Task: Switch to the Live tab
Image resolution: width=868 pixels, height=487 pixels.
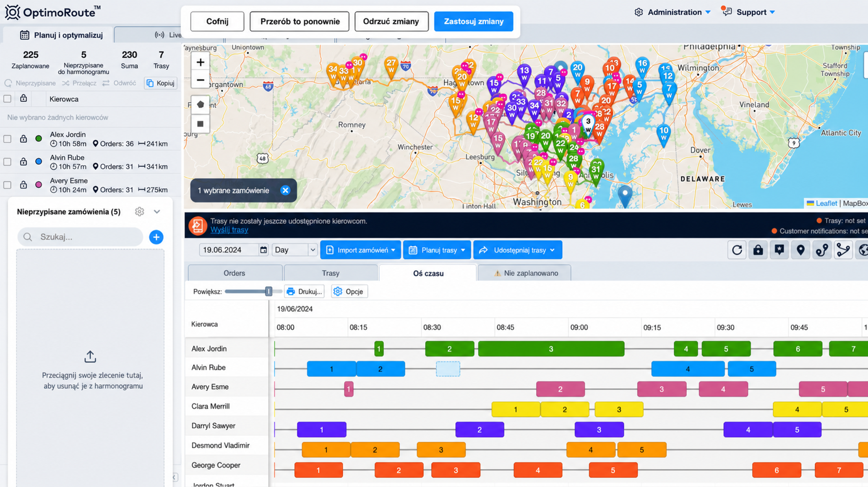Action: coord(168,35)
